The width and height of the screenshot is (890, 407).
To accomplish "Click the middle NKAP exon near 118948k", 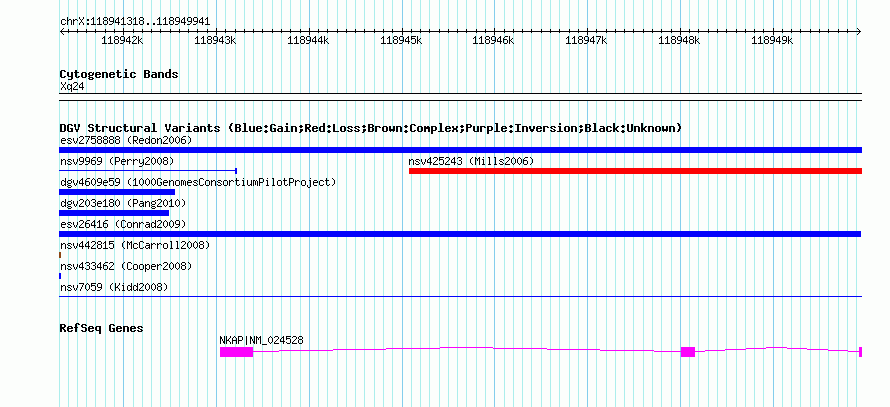I will pos(688,352).
